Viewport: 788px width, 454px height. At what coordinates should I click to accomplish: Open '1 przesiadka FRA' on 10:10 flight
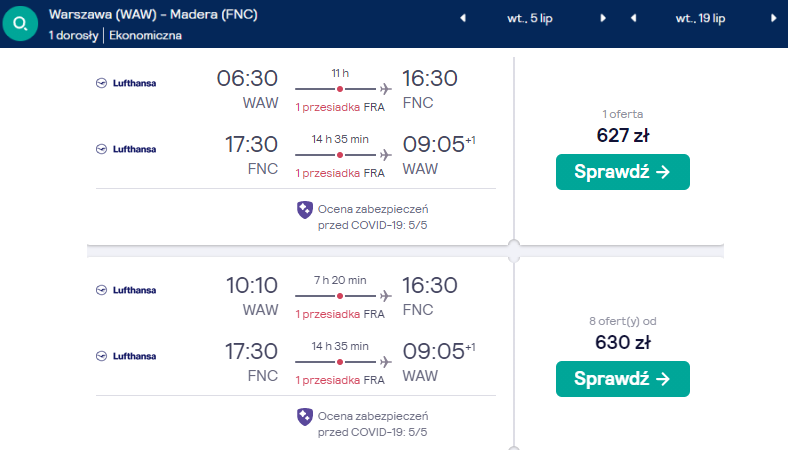pos(340,314)
